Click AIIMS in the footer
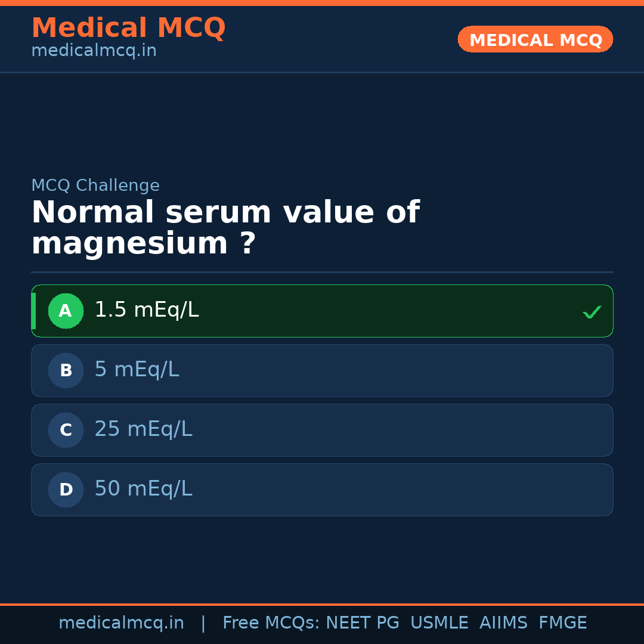 coord(503,623)
